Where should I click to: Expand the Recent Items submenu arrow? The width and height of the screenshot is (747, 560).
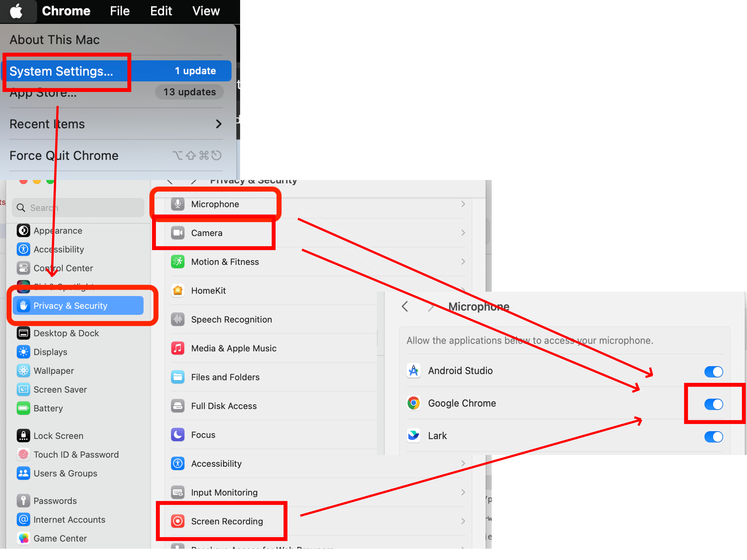(x=218, y=124)
